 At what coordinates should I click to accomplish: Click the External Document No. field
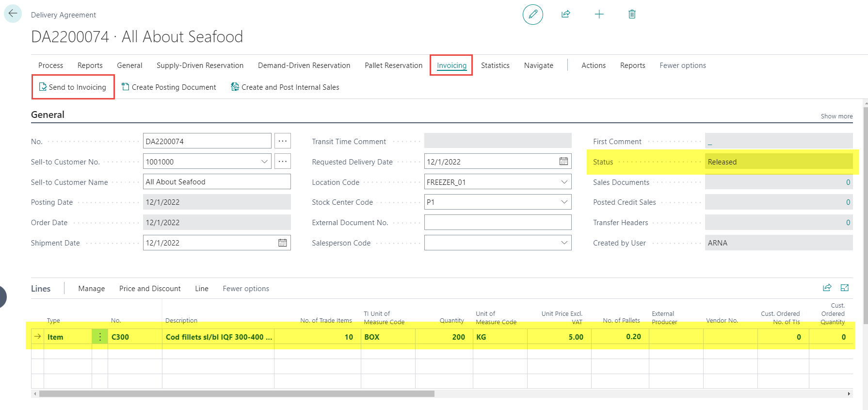[497, 222]
